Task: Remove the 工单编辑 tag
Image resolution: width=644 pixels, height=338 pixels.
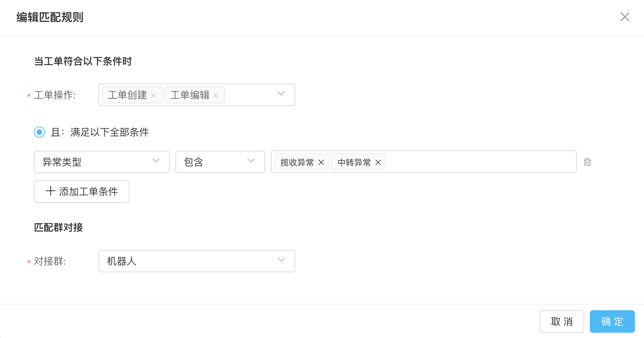Action: click(x=216, y=96)
